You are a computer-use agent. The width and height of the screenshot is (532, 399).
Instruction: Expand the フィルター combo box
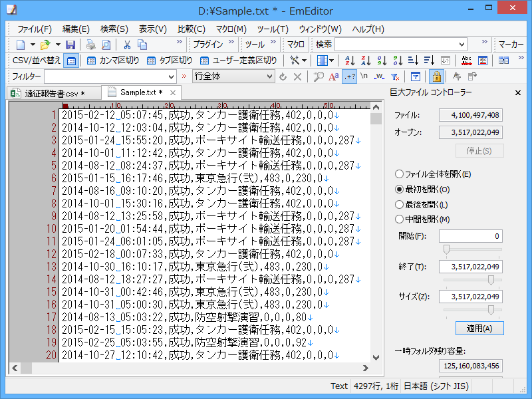172,75
